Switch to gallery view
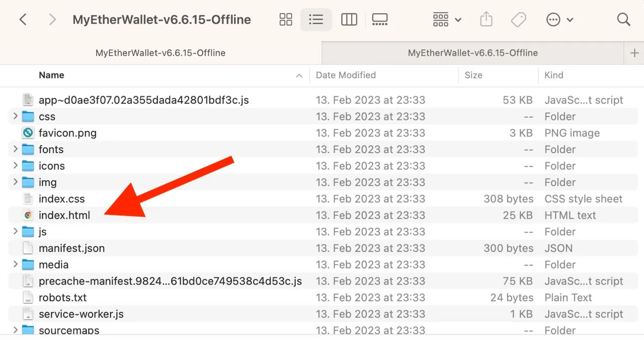Viewport: 644px width, 340px height. coord(380,20)
